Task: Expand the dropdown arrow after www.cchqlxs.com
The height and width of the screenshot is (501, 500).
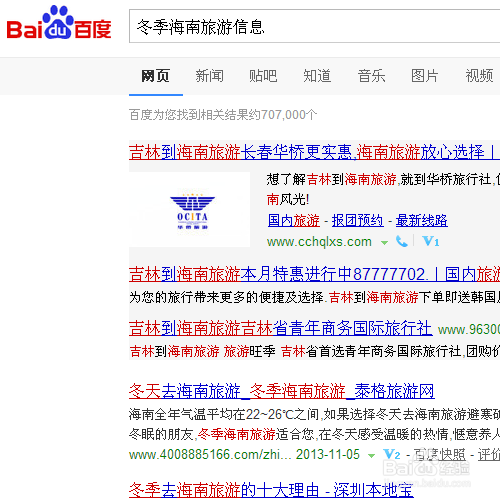Action: point(384,243)
